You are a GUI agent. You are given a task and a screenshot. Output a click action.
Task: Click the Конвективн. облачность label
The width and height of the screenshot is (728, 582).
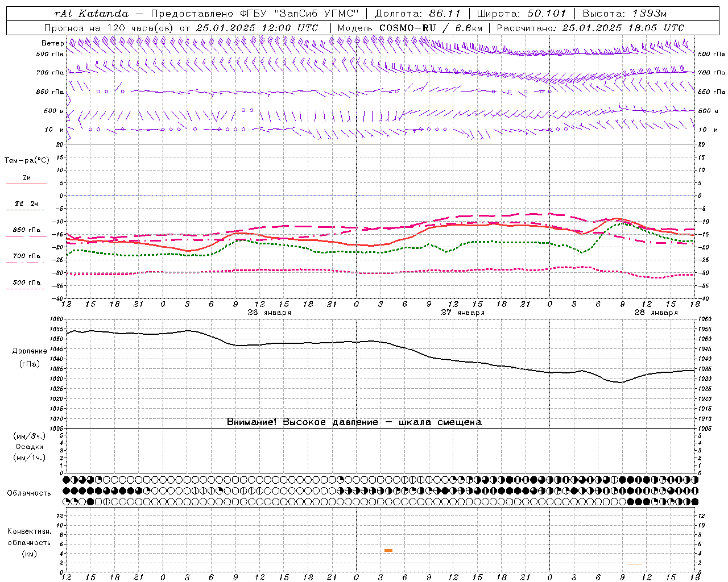(29, 537)
